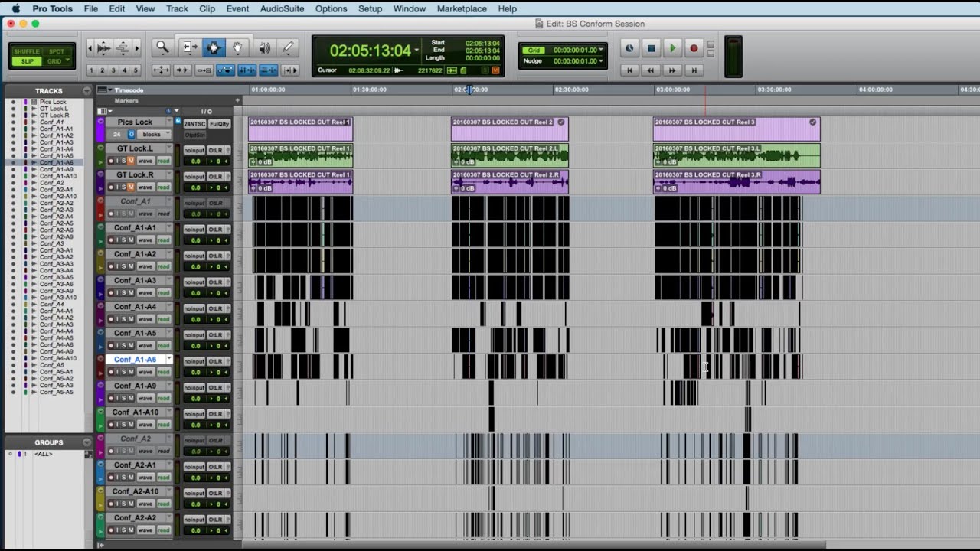Activate the Selector tool
980x551 pixels.
coord(214,47)
